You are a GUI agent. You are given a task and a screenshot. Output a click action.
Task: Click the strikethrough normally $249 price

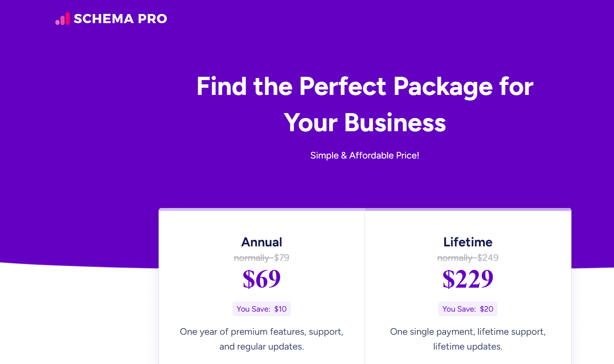(x=467, y=257)
